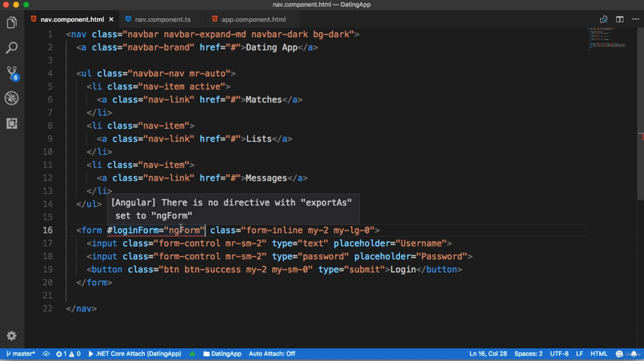Viewport: 644px width, 361px height.
Task: Click closing </form> tag on line 20
Action: pos(94,282)
